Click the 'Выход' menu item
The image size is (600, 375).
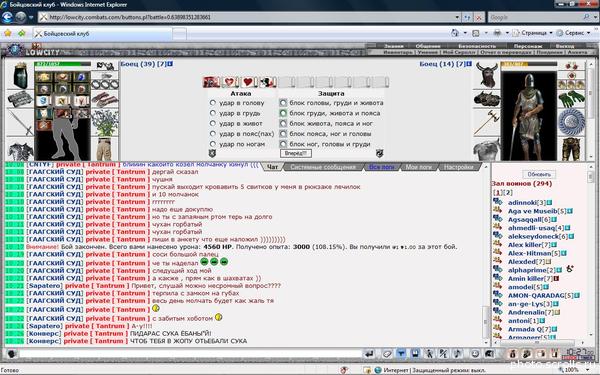[x=565, y=46]
